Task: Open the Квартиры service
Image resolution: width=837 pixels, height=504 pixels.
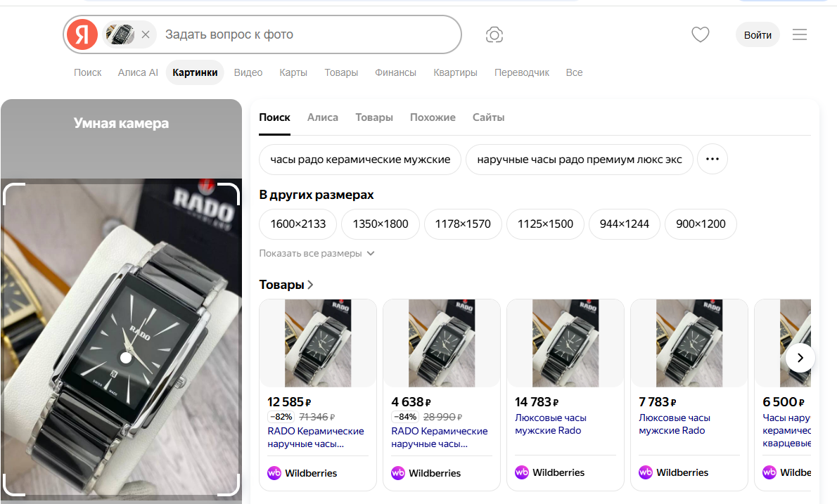Action: pyautogui.click(x=455, y=72)
